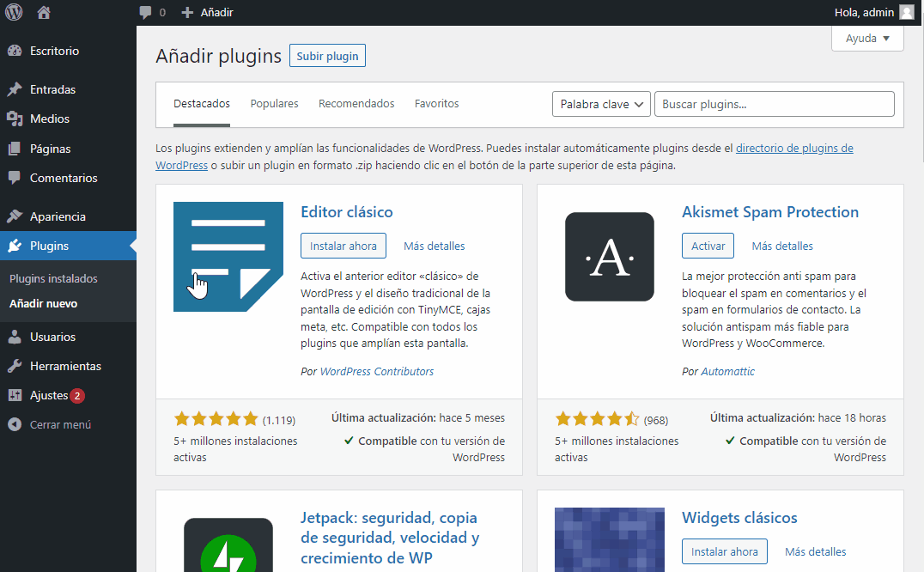
Task: Click the Jetpack plugin logo
Action: point(228,545)
